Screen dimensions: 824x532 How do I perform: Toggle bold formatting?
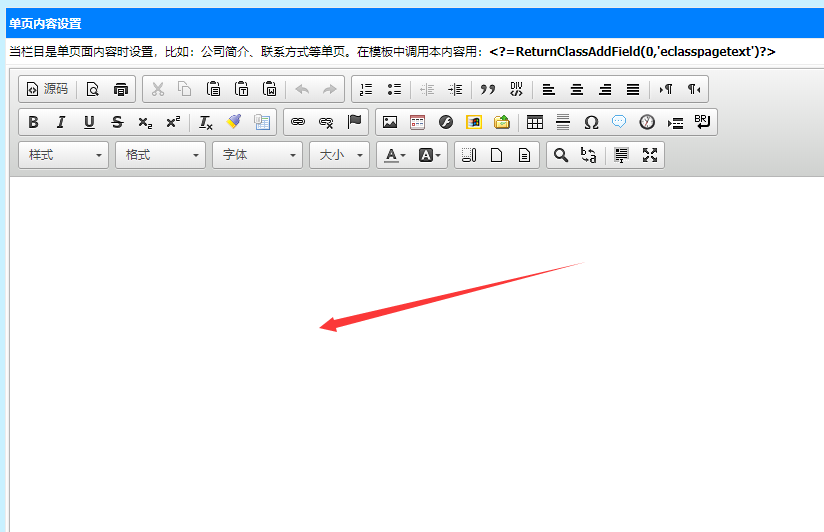pos(33,122)
